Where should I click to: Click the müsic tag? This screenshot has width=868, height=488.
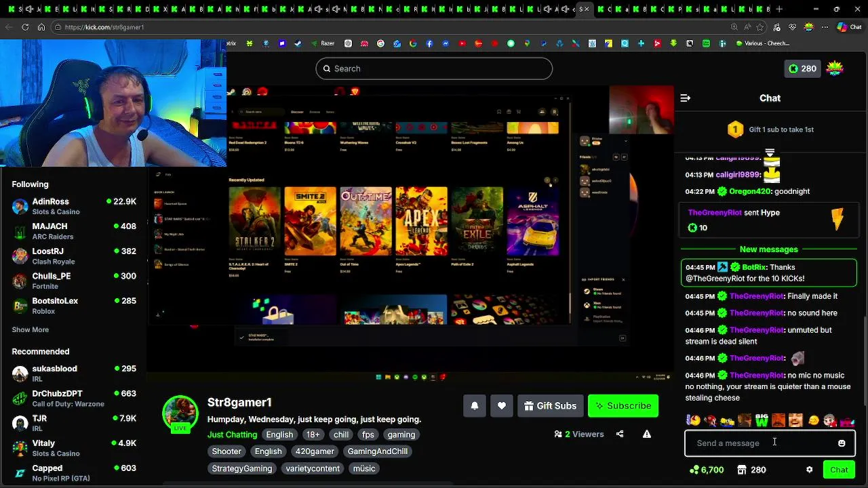pos(364,468)
